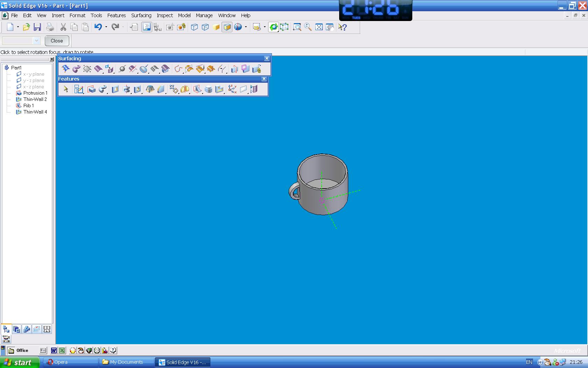Select the Thin Wall tool in Features toolbar

pos(219,89)
